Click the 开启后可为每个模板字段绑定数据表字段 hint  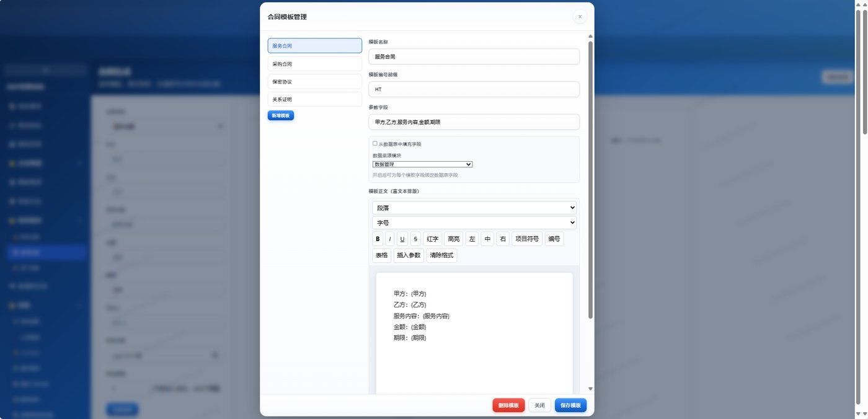coord(415,175)
